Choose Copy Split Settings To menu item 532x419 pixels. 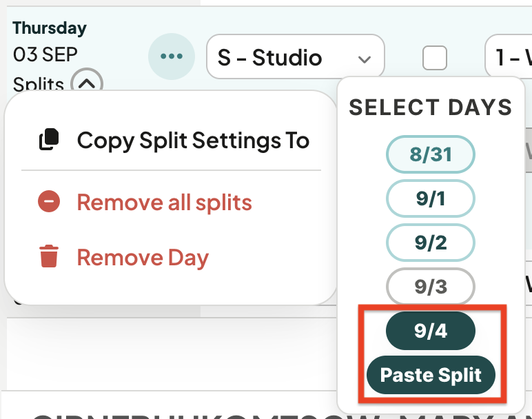pyautogui.click(x=174, y=140)
